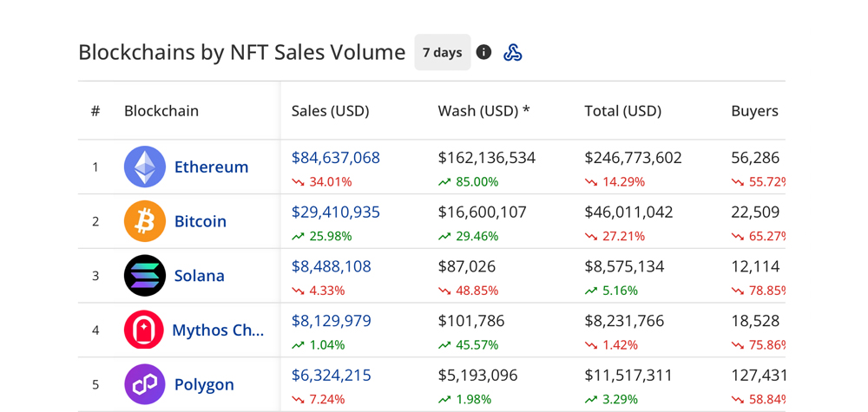
Task: Open the Bitcoin blockchain link
Action: coord(201,221)
